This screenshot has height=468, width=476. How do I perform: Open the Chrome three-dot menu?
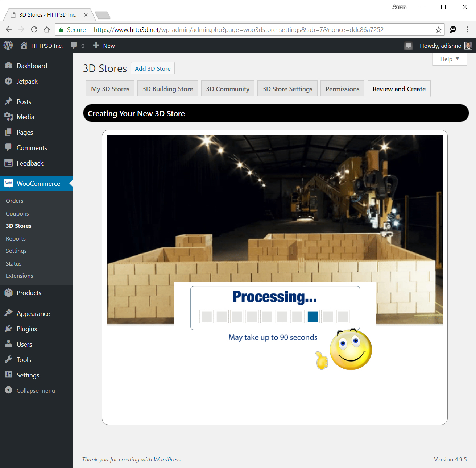468,30
